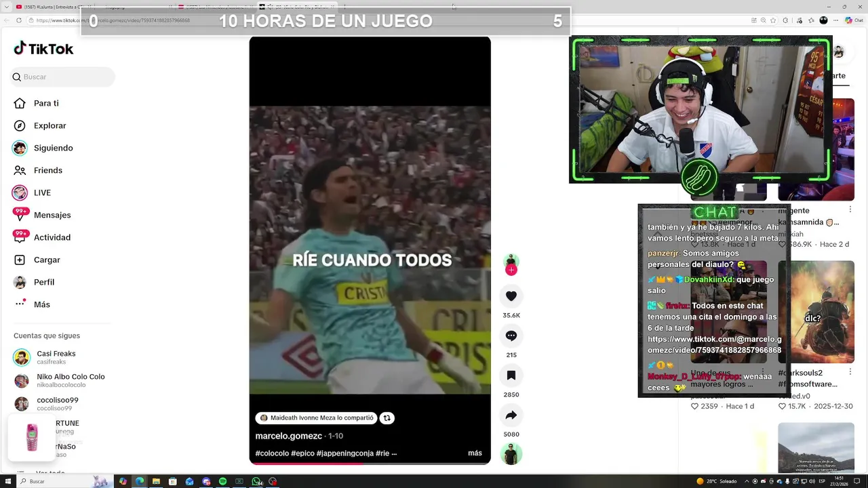Go back with the browser back arrow
The image size is (868, 488).
(x=6, y=20)
